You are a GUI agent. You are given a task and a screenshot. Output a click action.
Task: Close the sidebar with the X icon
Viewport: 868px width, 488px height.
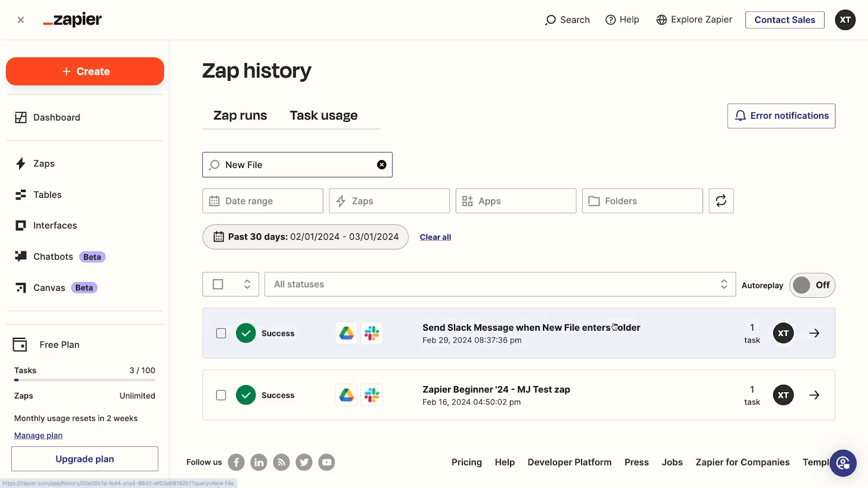click(x=21, y=20)
